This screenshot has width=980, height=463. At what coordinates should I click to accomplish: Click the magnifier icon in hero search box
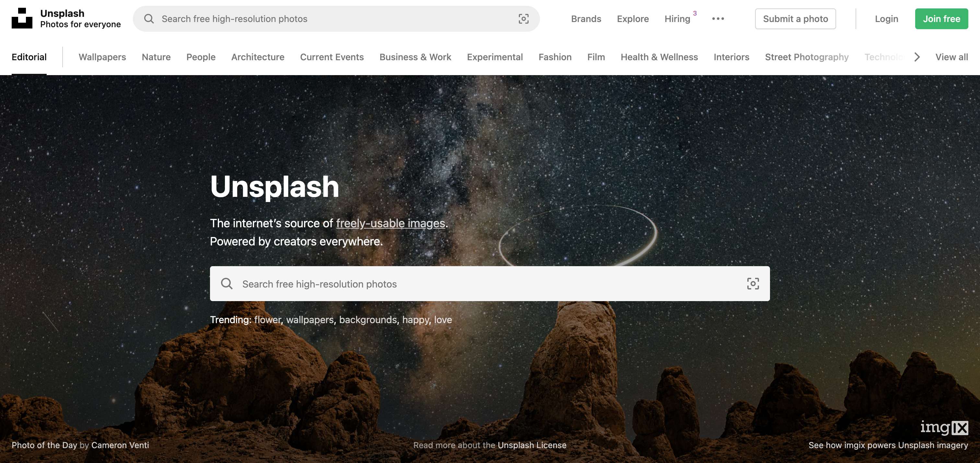pos(227,284)
